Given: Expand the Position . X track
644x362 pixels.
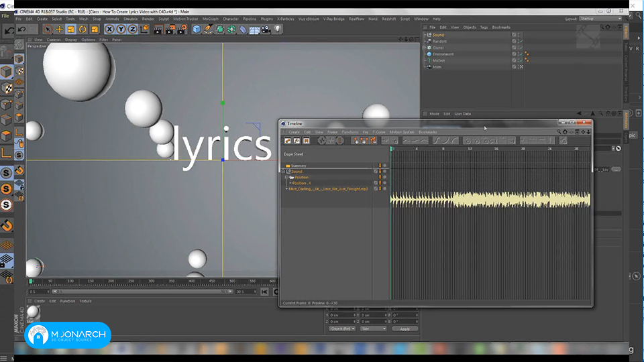Looking at the screenshot, I should pyautogui.click(x=290, y=183).
